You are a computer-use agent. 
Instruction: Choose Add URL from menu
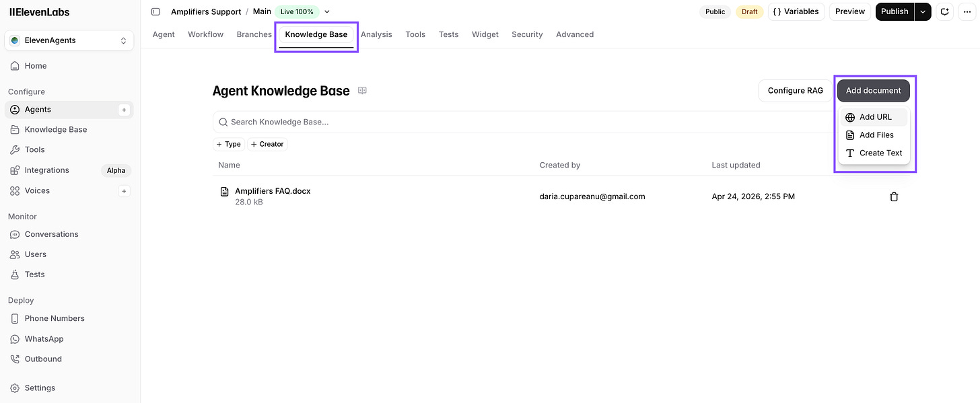click(x=874, y=117)
